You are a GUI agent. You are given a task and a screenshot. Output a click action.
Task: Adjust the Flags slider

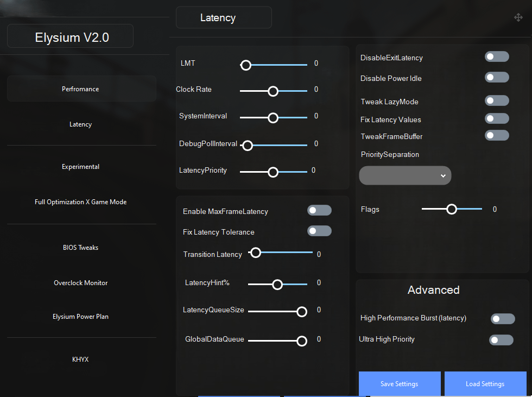(451, 209)
